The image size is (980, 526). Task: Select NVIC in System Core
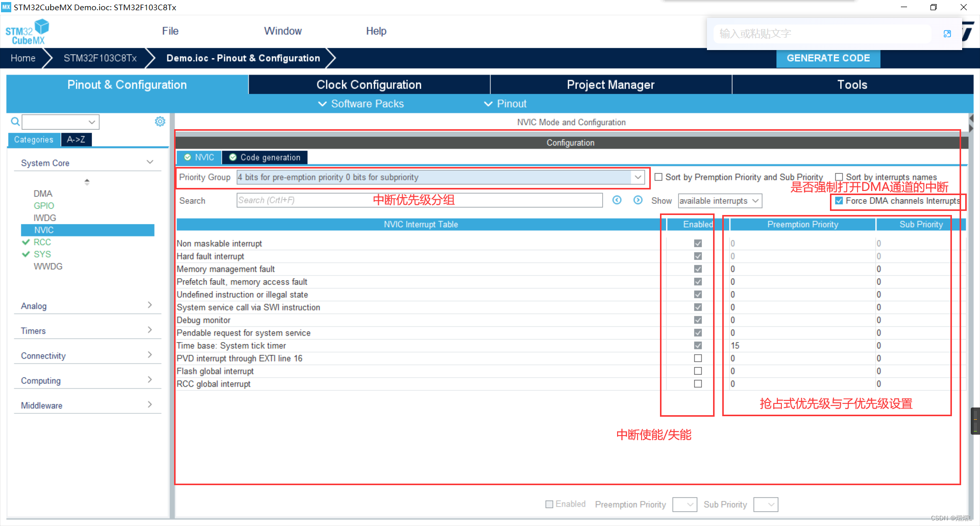pyautogui.click(x=87, y=230)
